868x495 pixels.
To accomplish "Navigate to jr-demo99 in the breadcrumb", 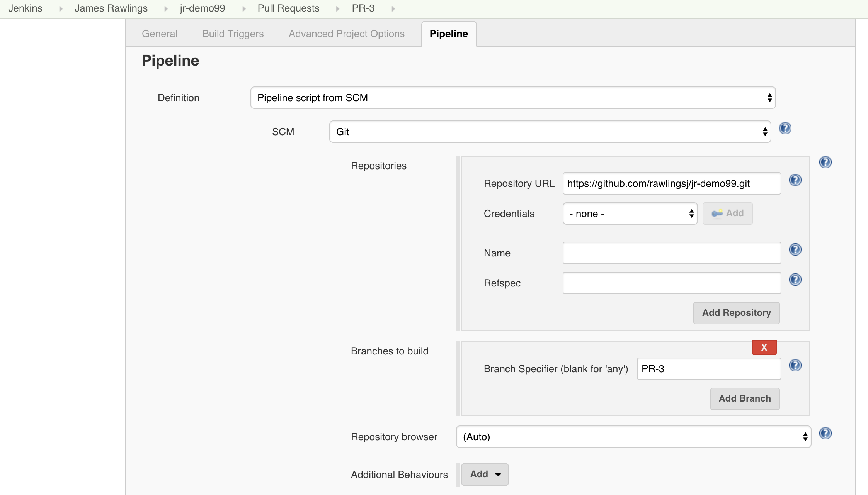I will (x=202, y=8).
